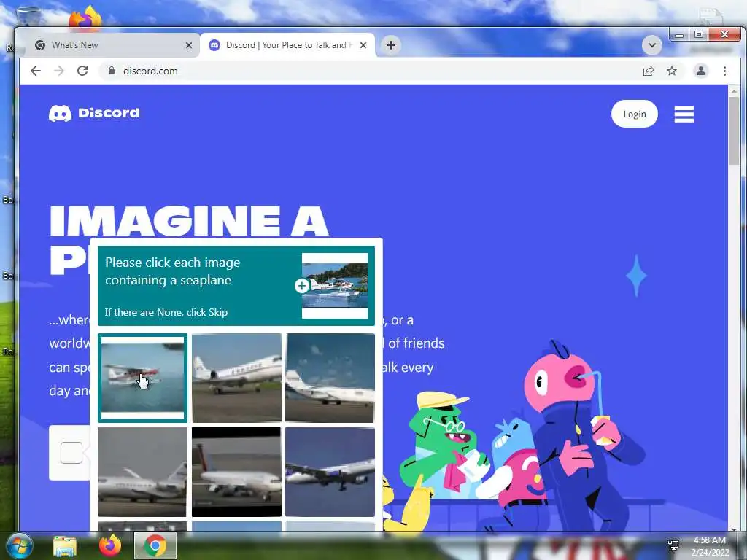Select top-right jet on runway image
Viewport: 747px width, 560px height.
point(330,378)
